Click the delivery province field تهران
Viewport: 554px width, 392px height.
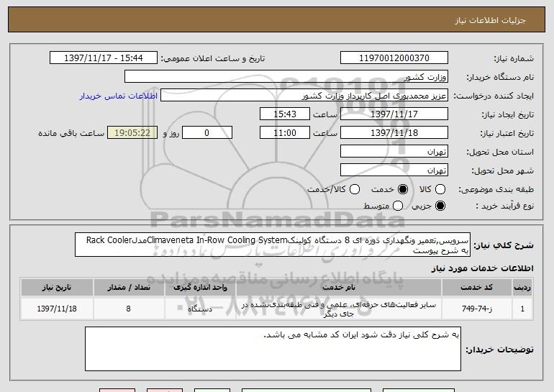pyautogui.click(x=394, y=152)
